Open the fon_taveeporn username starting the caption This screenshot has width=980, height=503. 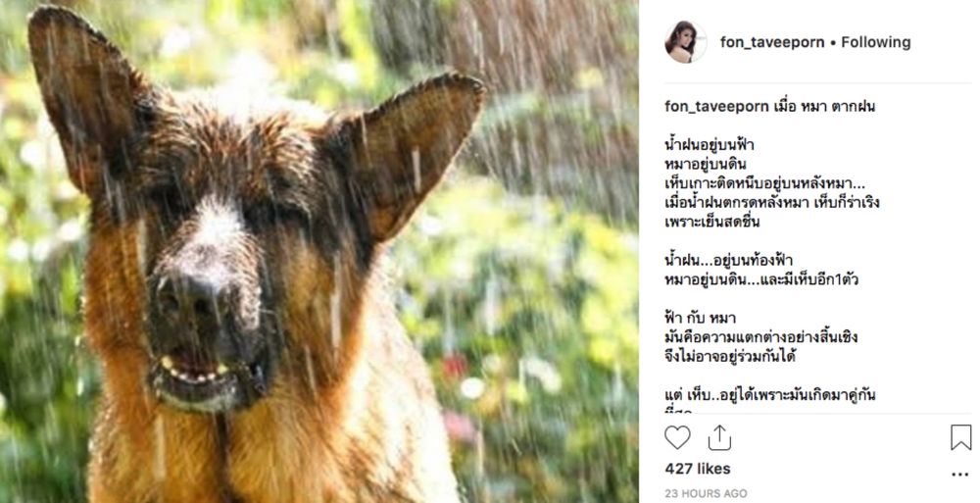[x=717, y=106]
